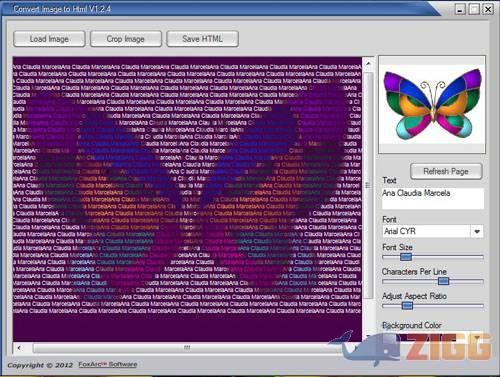500x377 pixels.
Task: Click the Refresh Page button
Action: click(x=446, y=171)
